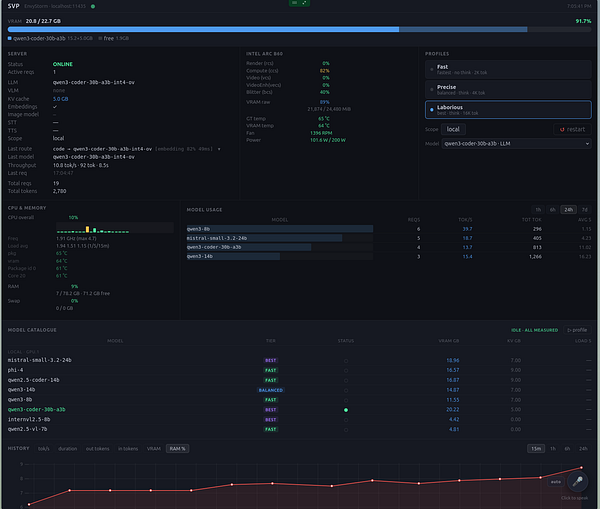Switch the history chart to duration

67,449
